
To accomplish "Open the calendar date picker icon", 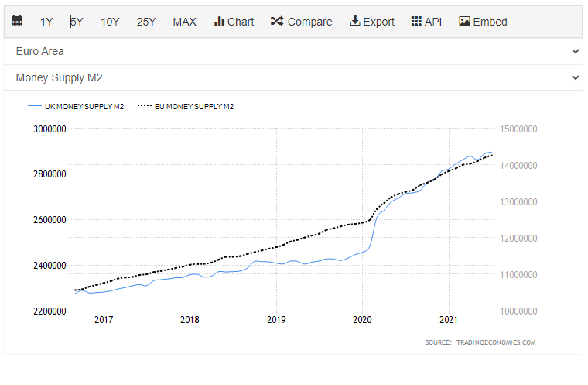I will pyautogui.click(x=17, y=22).
